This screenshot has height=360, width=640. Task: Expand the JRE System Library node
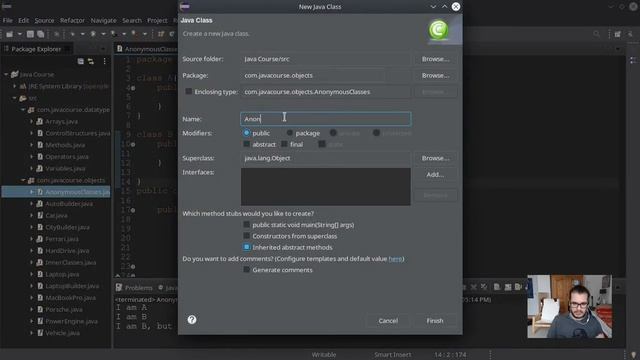point(15,86)
